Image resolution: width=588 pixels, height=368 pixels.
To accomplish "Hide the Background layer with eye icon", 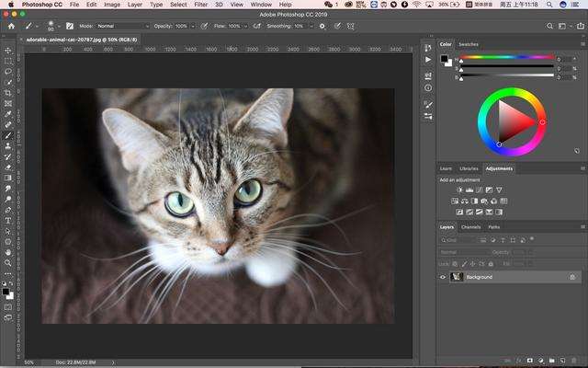I will point(443,277).
